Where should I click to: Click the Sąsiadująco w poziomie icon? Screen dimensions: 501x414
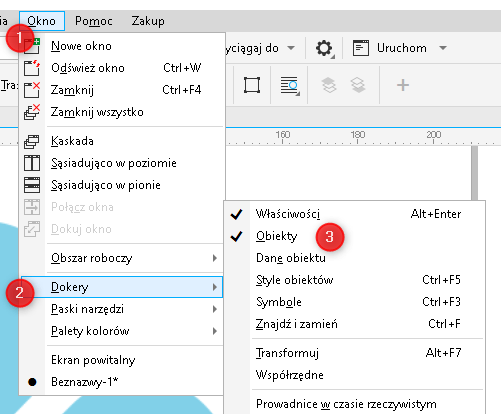[x=32, y=163]
